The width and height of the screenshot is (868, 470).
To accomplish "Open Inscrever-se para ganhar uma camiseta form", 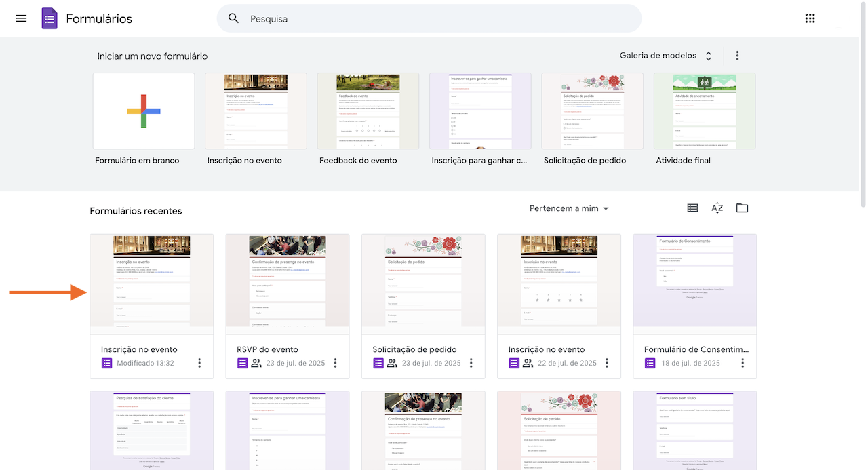I will [x=288, y=431].
